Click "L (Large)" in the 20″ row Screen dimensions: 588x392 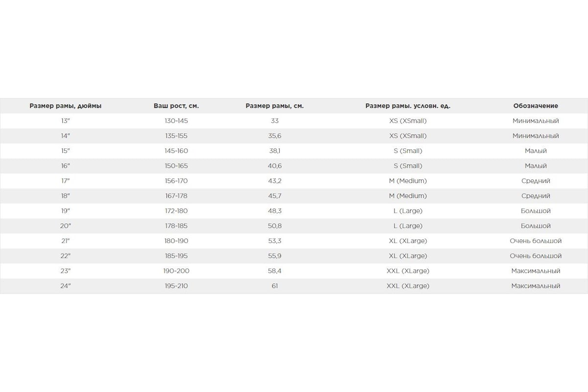408,226
